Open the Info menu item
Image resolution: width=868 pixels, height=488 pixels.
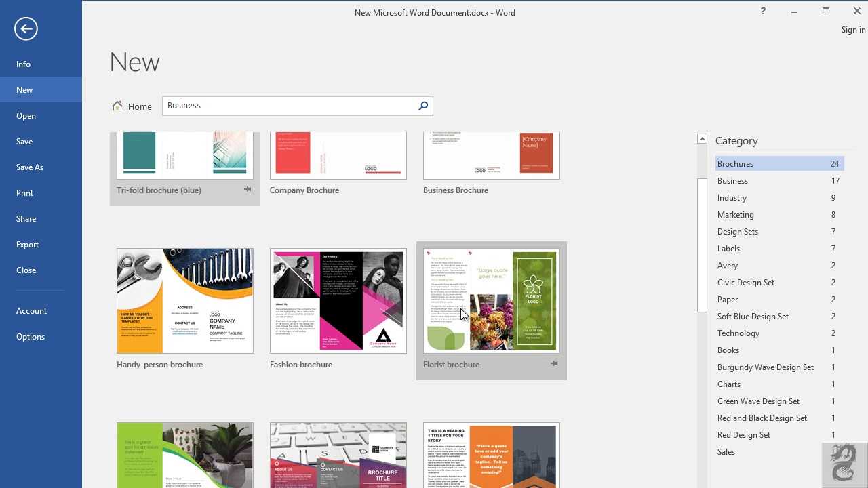coord(24,64)
